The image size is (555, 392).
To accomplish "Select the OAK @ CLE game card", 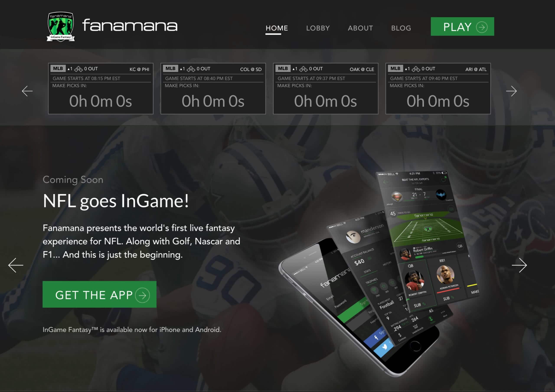I will click(326, 88).
